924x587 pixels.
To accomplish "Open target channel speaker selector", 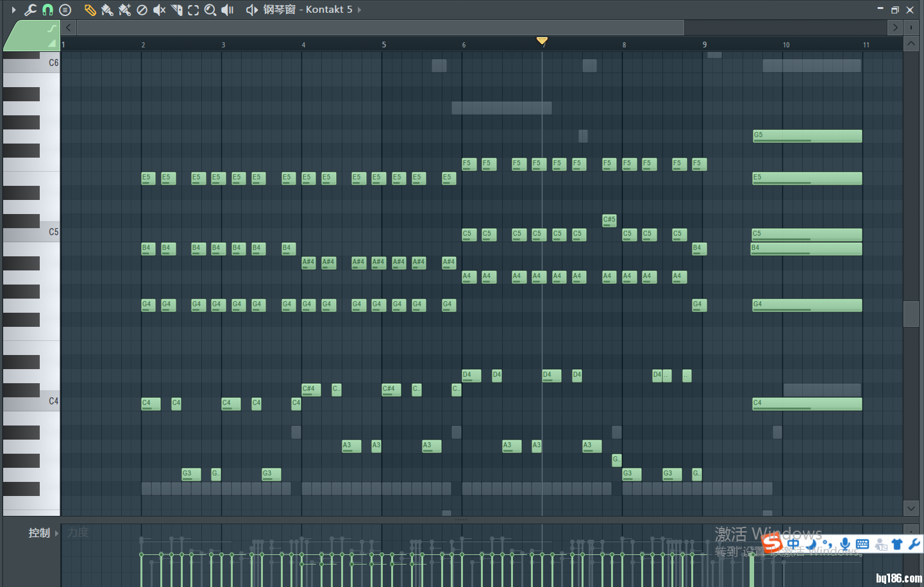I will pyautogui.click(x=252, y=10).
